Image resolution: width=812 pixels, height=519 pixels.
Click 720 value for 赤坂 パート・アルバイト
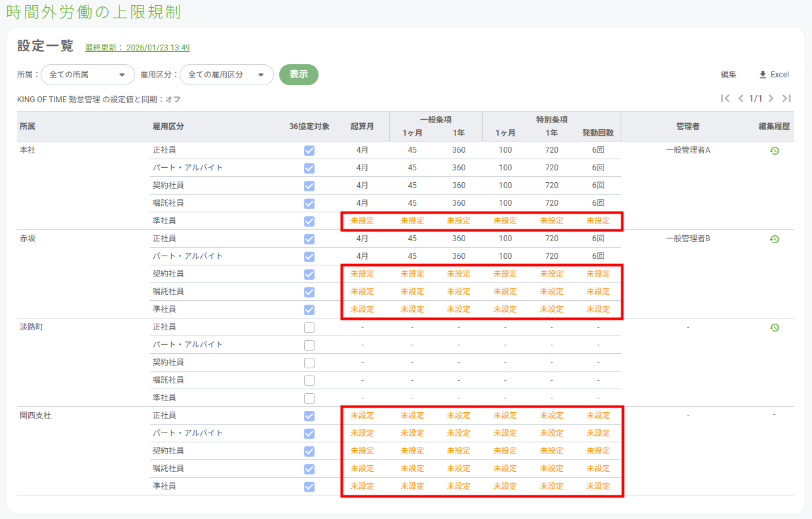tap(552, 256)
